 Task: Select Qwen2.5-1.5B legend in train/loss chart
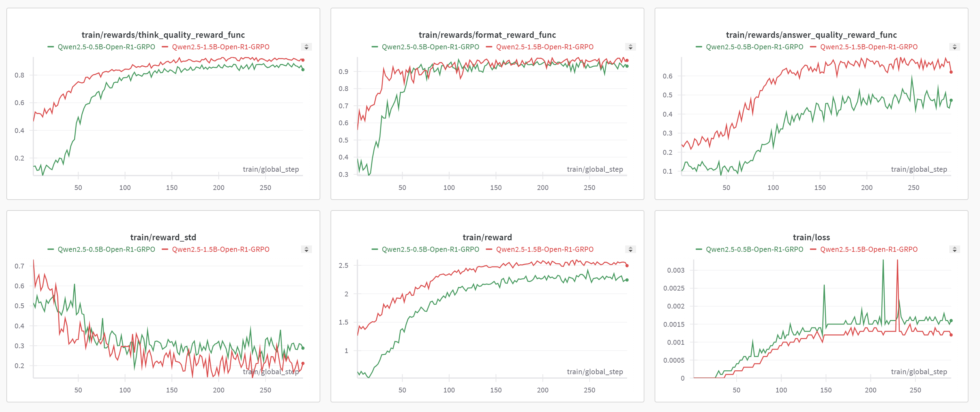pyautogui.click(x=864, y=249)
